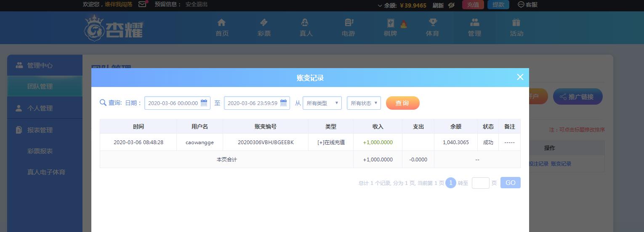Expand the 所有状态 dropdown
This screenshot has width=644, height=232.
click(364, 103)
